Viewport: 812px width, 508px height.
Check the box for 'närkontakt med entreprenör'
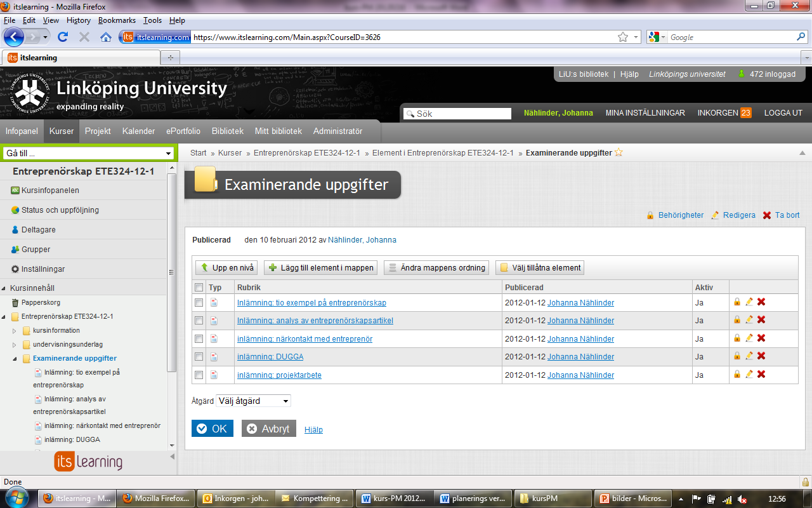click(x=199, y=338)
